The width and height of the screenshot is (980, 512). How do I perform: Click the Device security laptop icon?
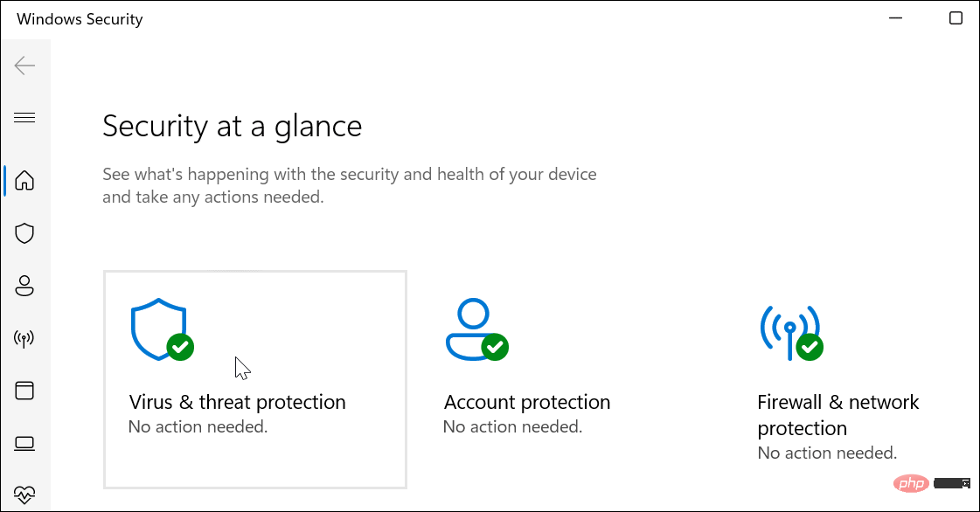pos(24,443)
